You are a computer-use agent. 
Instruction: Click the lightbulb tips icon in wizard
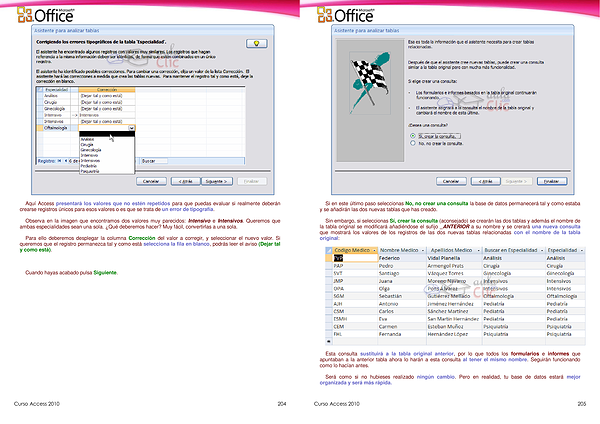click(x=258, y=43)
